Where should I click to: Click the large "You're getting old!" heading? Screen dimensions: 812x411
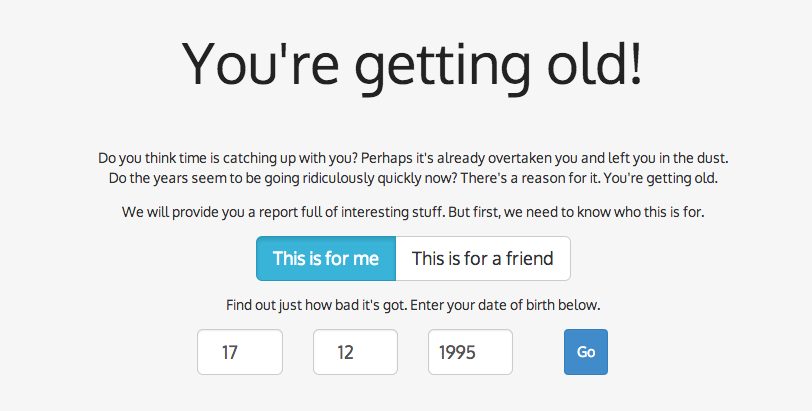tap(411, 64)
